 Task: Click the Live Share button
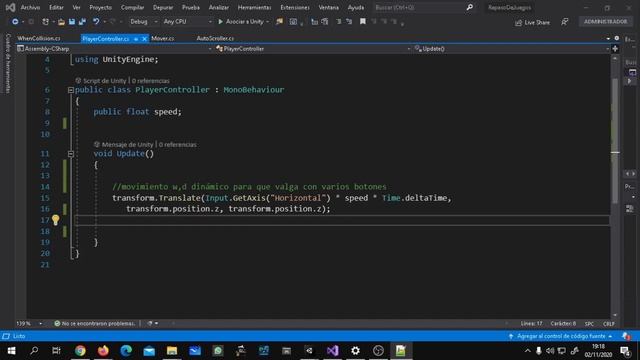533,22
